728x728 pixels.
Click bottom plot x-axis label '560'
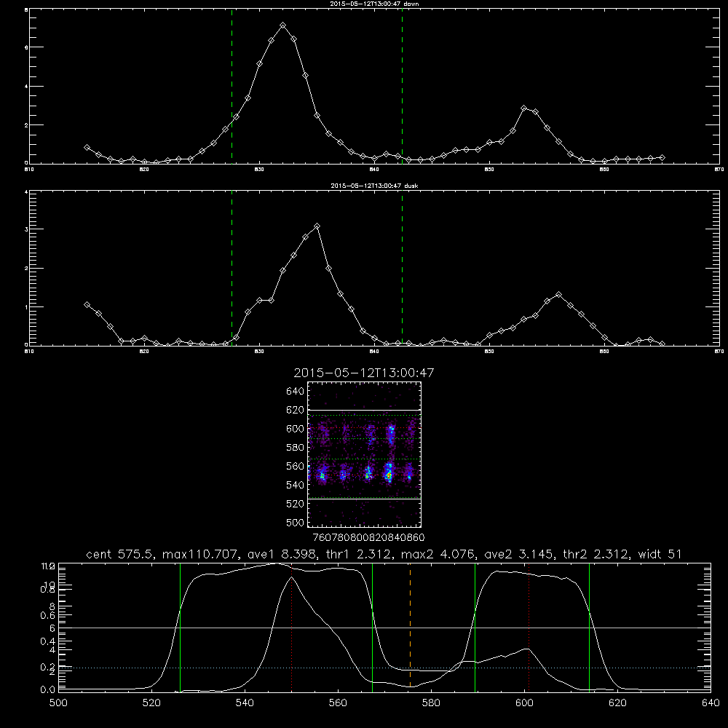[338, 703]
